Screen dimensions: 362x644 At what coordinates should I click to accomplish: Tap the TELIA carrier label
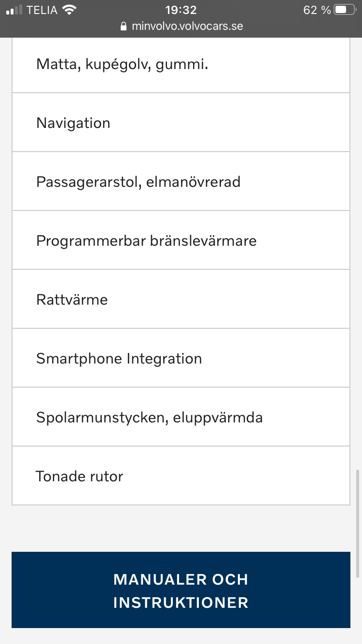tap(42, 10)
